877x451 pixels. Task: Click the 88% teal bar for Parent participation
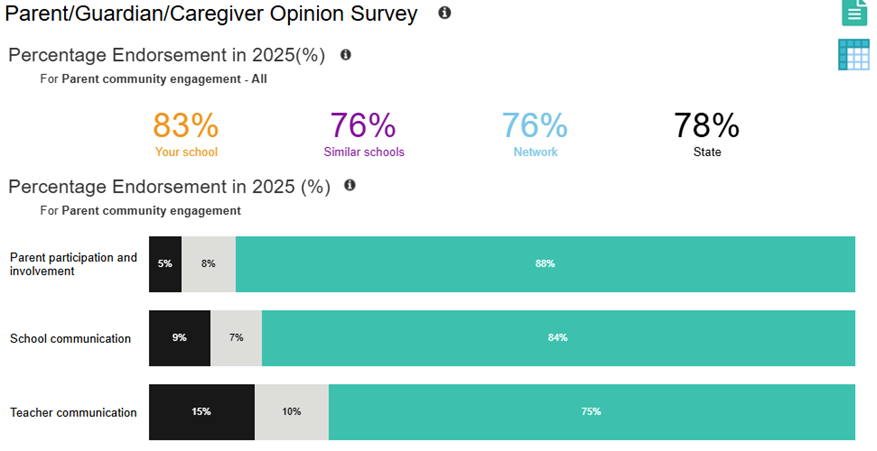545,264
